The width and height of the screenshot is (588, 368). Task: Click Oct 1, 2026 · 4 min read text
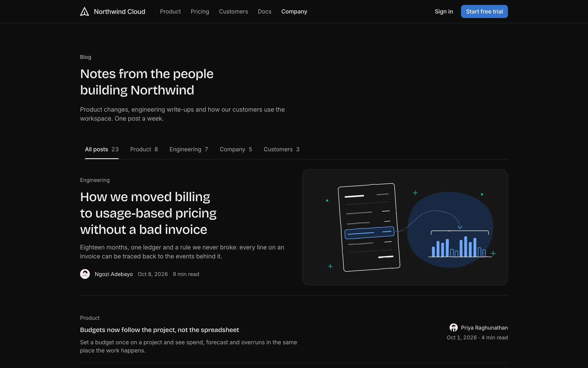coord(477,338)
